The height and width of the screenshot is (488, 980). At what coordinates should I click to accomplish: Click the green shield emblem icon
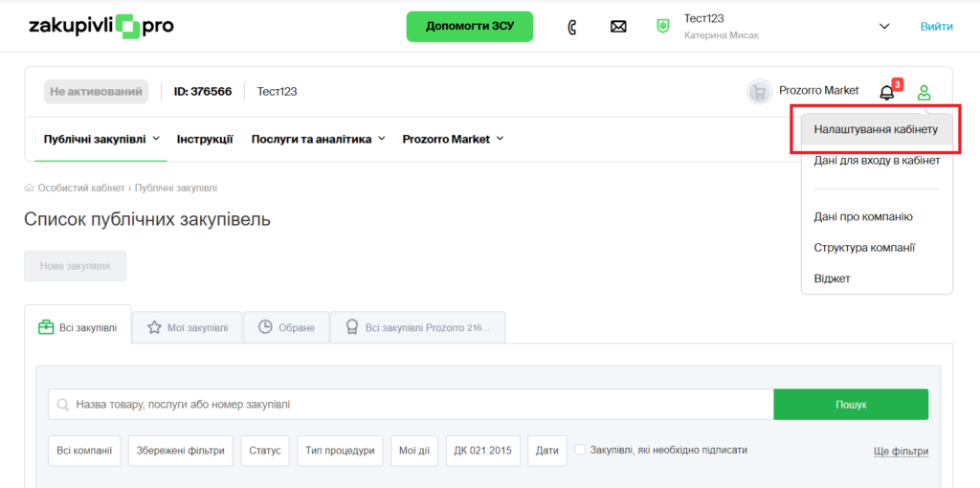tap(662, 27)
